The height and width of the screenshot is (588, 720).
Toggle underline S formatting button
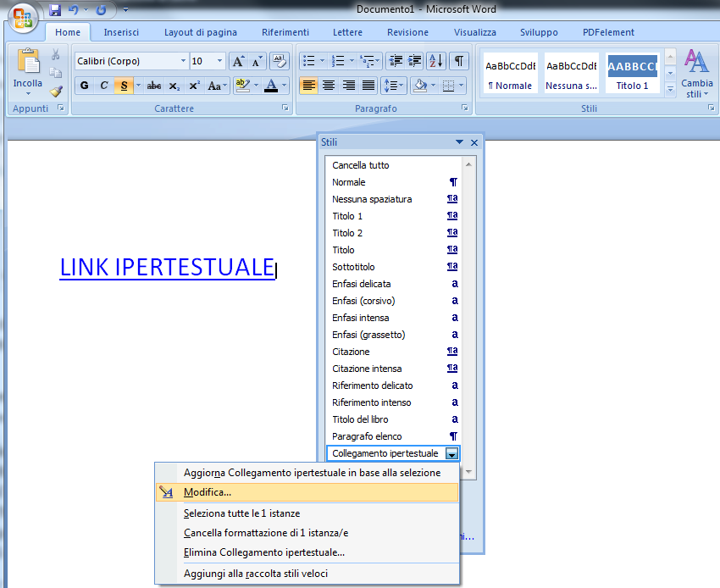pos(125,86)
